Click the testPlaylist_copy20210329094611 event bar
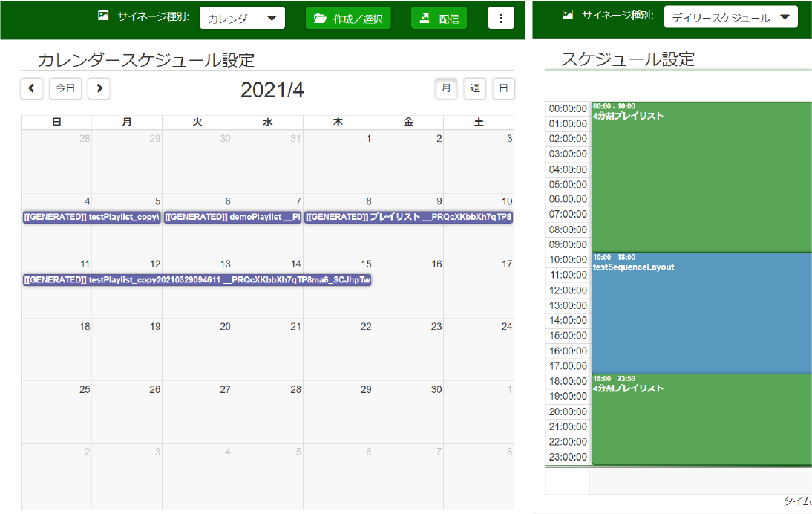The width and height of the screenshot is (812, 514). click(x=197, y=280)
